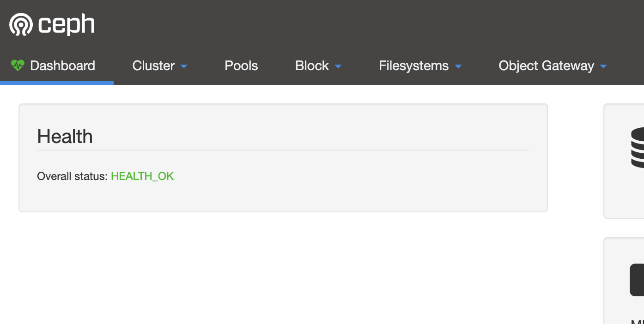Go to the Pools page
Screen dimensions: 644x324
[x=241, y=66]
